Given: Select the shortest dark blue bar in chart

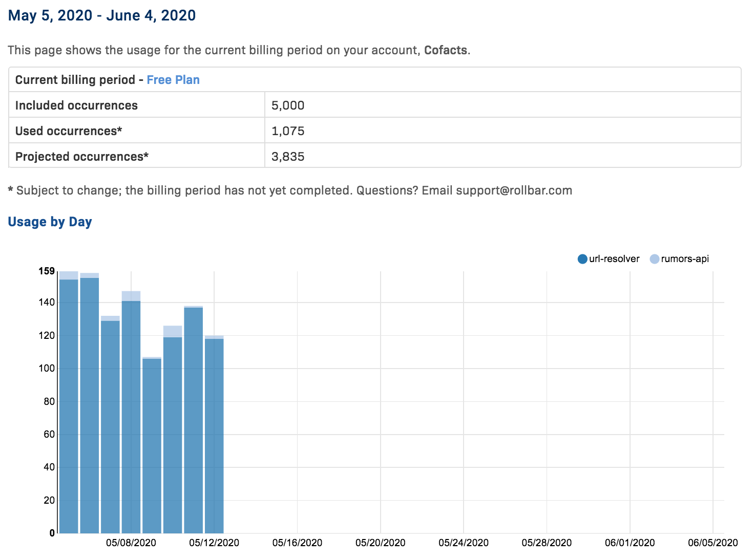Looking at the screenshot, I should coord(152,445).
